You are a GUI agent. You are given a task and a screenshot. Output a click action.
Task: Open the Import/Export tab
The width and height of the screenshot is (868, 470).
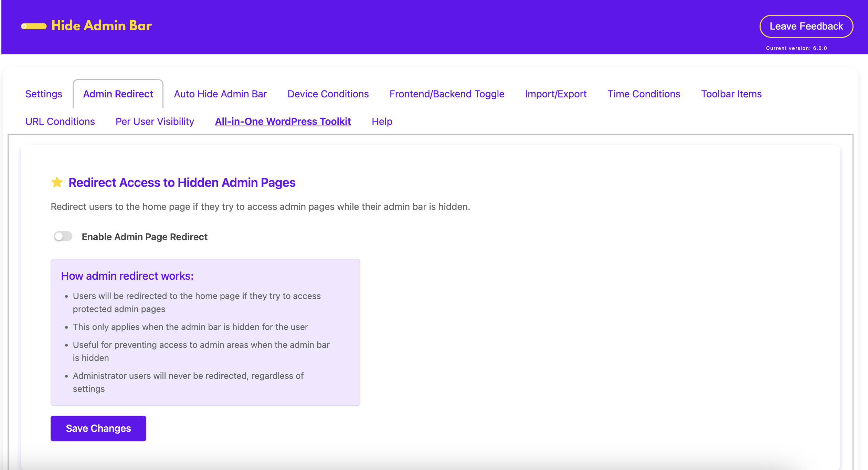[x=556, y=94]
